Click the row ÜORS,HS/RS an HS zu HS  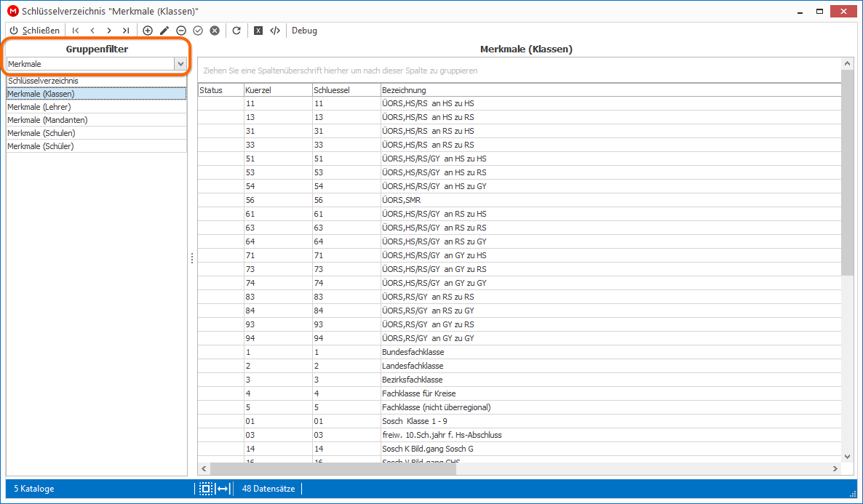(520, 103)
